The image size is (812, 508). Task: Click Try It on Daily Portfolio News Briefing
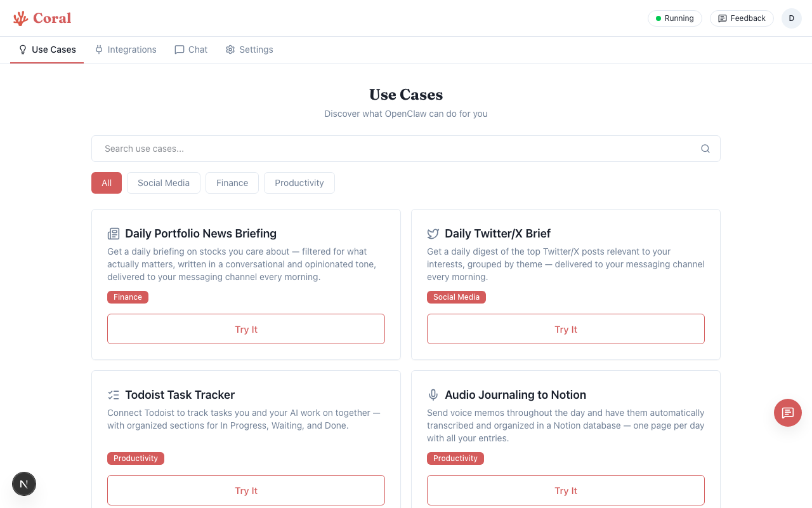click(x=246, y=329)
